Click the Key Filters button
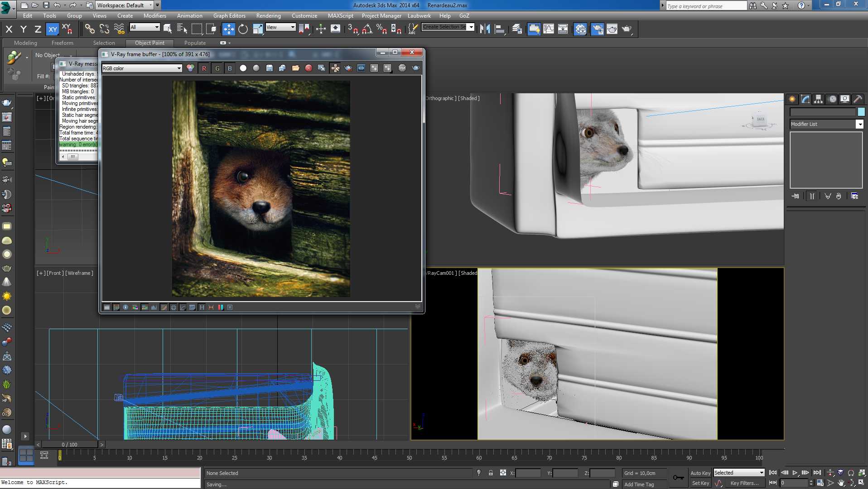The image size is (868, 489). coord(744,483)
